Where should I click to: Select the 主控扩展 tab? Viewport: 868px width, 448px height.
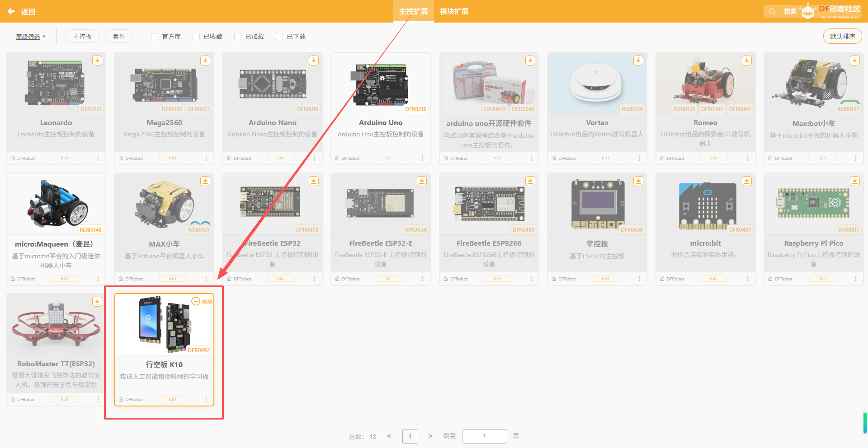pyautogui.click(x=413, y=11)
